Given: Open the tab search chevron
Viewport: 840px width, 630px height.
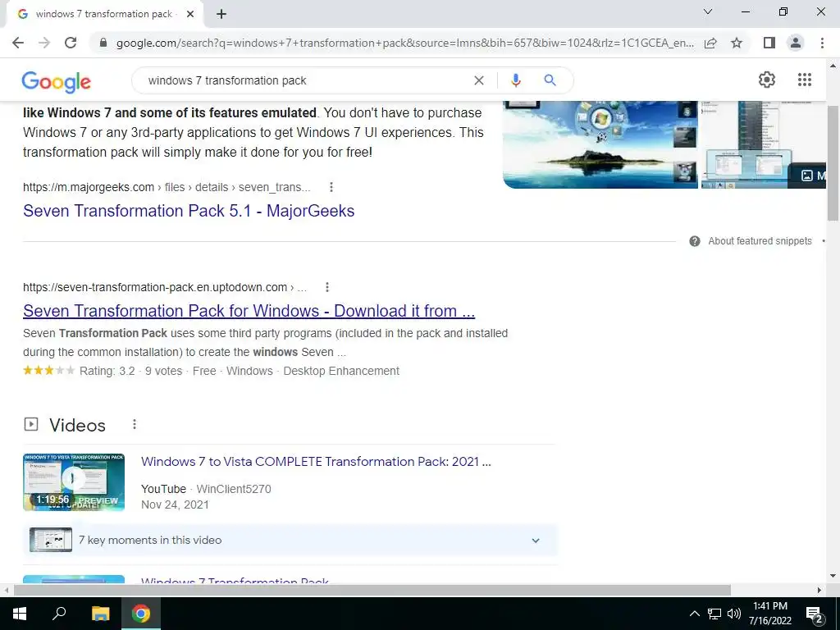Looking at the screenshot, I should [708, 11].
